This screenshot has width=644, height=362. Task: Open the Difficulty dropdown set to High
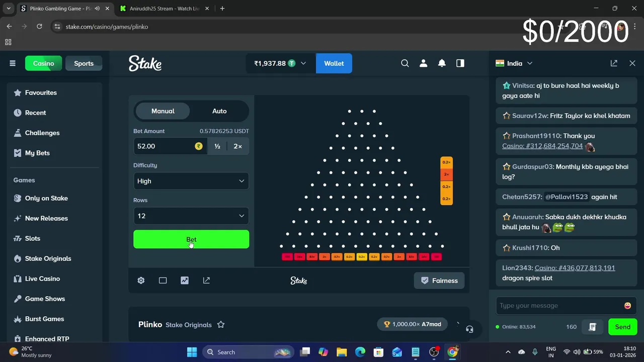pyautogui.click(x=191, y=181)
